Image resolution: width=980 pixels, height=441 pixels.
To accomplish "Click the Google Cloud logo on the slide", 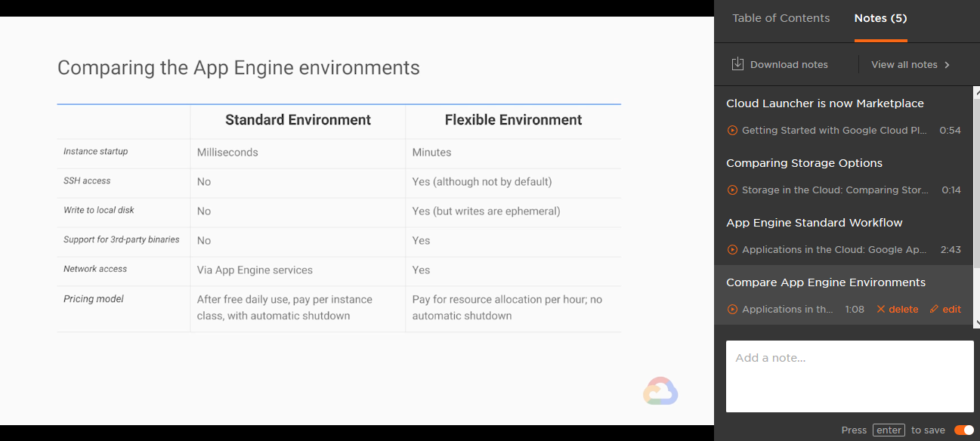I will pos(660,391).
